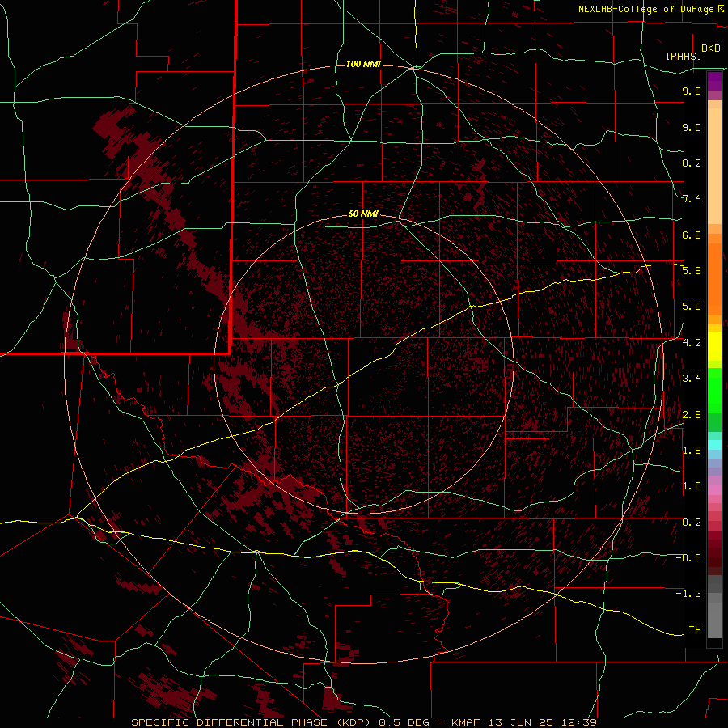Screen dimensions: 728x728
Task: Click the 100 NMI range ring label
Action: 363,64
